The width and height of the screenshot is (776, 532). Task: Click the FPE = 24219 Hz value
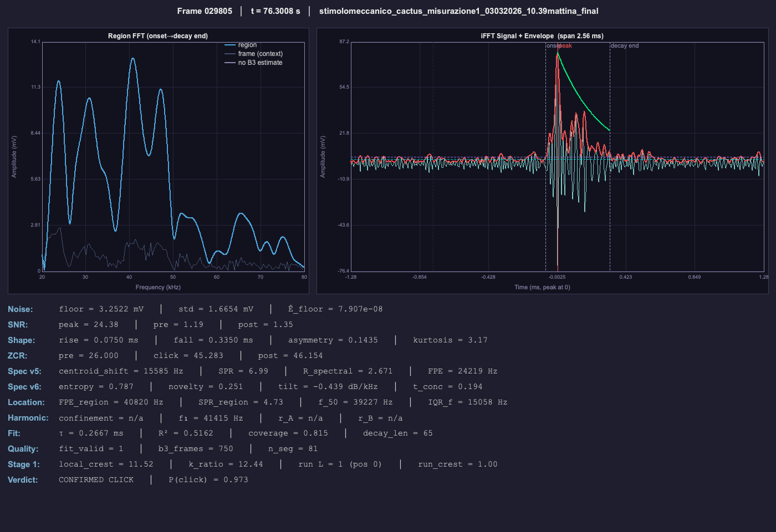(462, 371)
